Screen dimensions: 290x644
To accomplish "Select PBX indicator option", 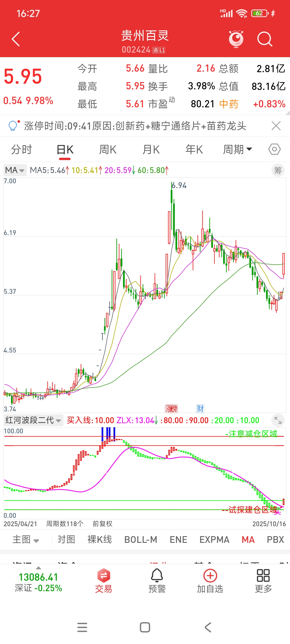I will click(x=275, y=539).
